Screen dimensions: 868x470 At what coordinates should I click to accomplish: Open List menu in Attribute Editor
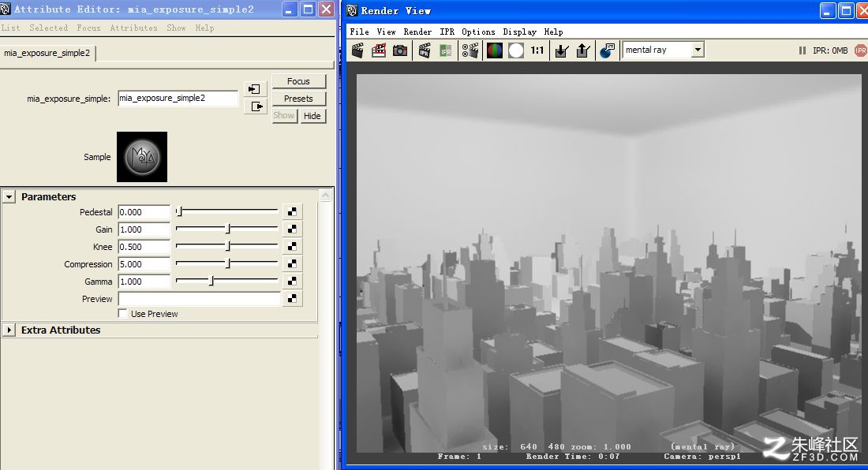(10, 28)
